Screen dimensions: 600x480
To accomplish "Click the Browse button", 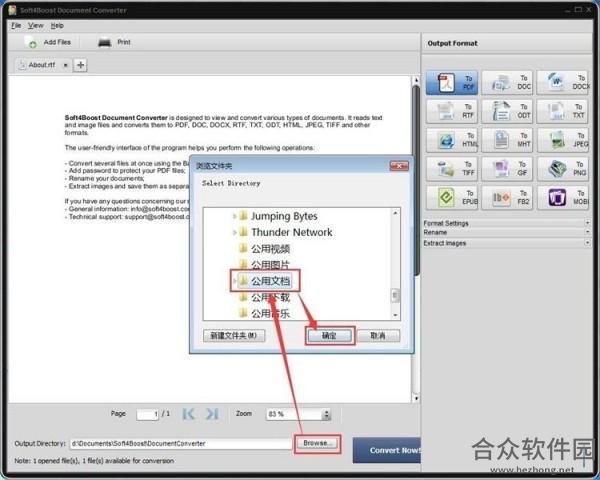I will tap(317, 443).
